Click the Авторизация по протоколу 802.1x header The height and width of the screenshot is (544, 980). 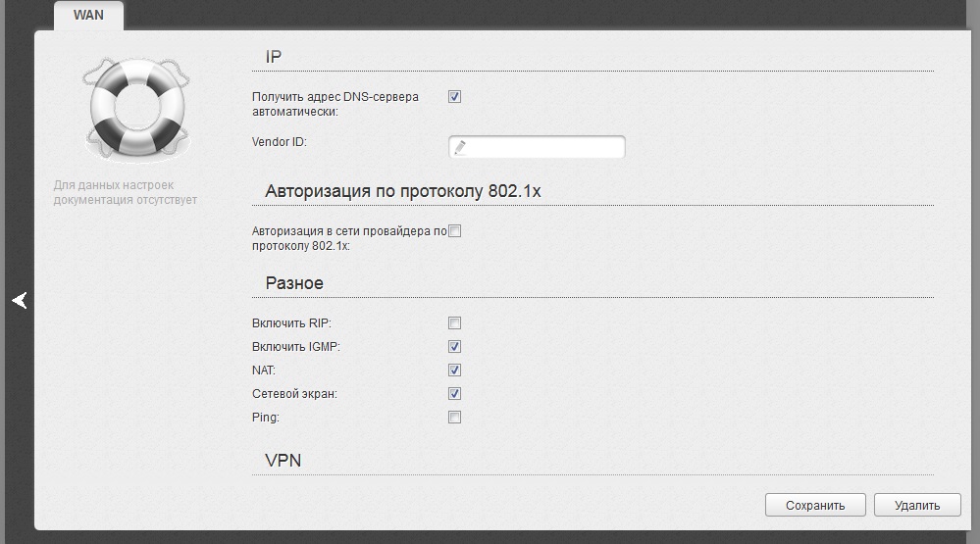(403, 191)
